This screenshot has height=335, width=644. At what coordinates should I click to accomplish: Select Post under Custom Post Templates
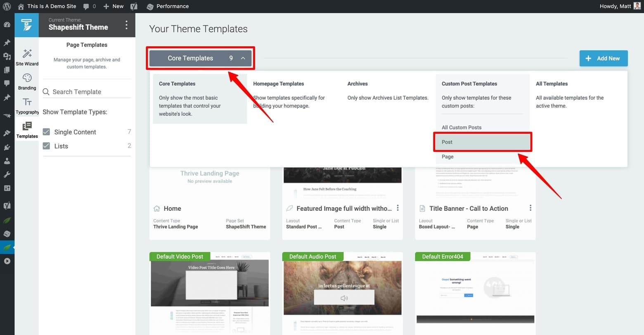point(482,142)
